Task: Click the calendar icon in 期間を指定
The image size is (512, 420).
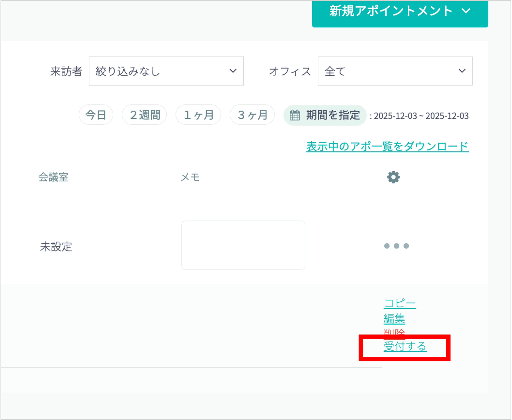Action: click(x=295, y=115)
